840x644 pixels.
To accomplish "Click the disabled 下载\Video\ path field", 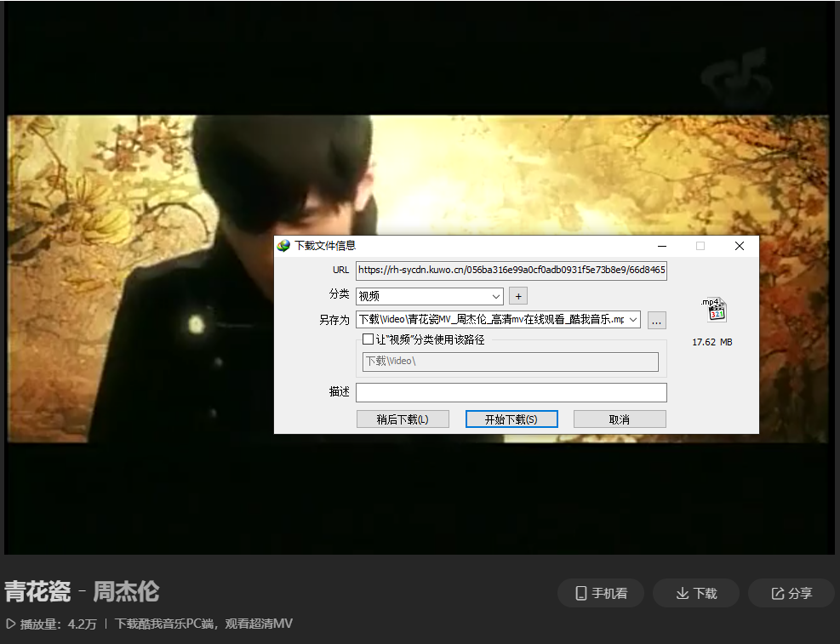I will [x=511, y=362].
